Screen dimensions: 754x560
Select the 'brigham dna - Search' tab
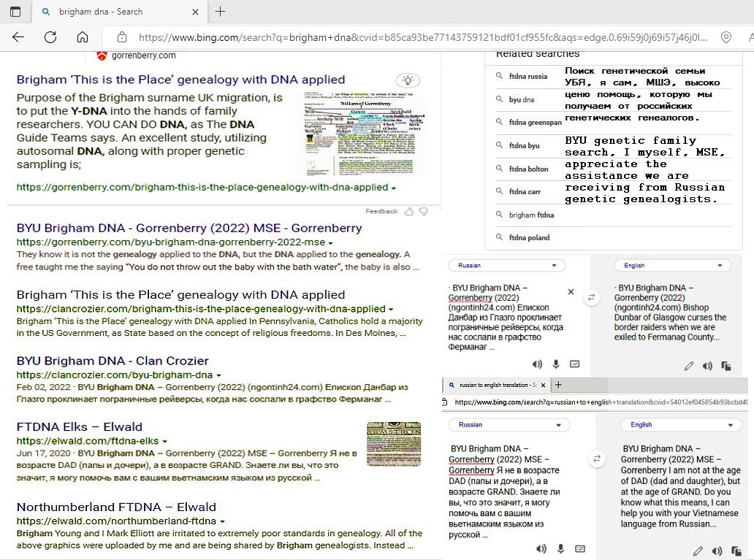121,12
